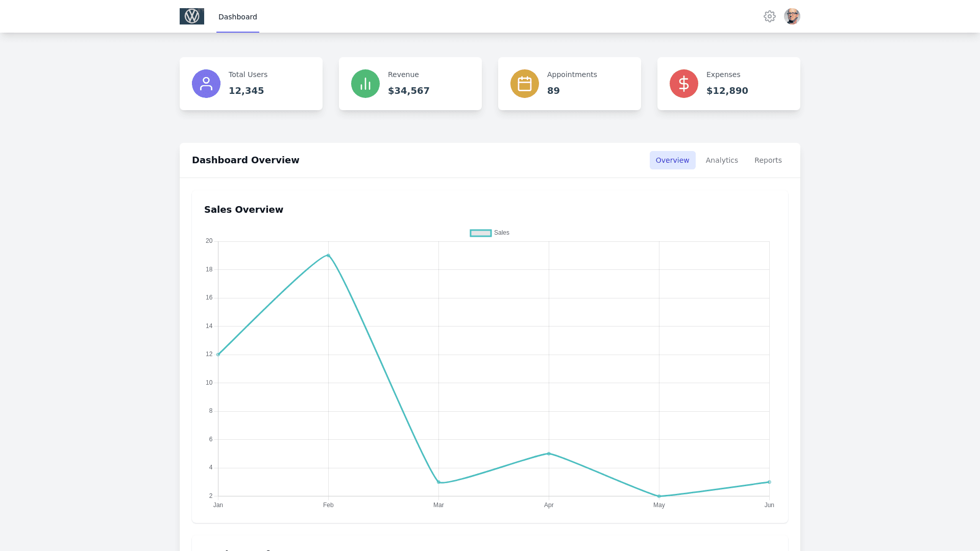Click the purple Total Users icon
This screenshot has height=551, width=980.
coord(206,84)
